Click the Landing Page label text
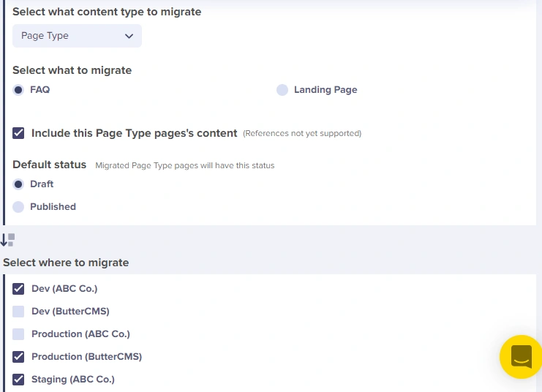This screenshot has width=542, height=392. tap(325, 90)
